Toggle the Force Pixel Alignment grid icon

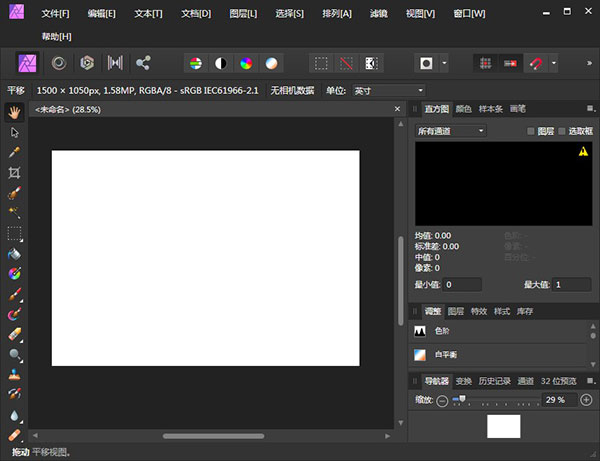pos(486,64)
